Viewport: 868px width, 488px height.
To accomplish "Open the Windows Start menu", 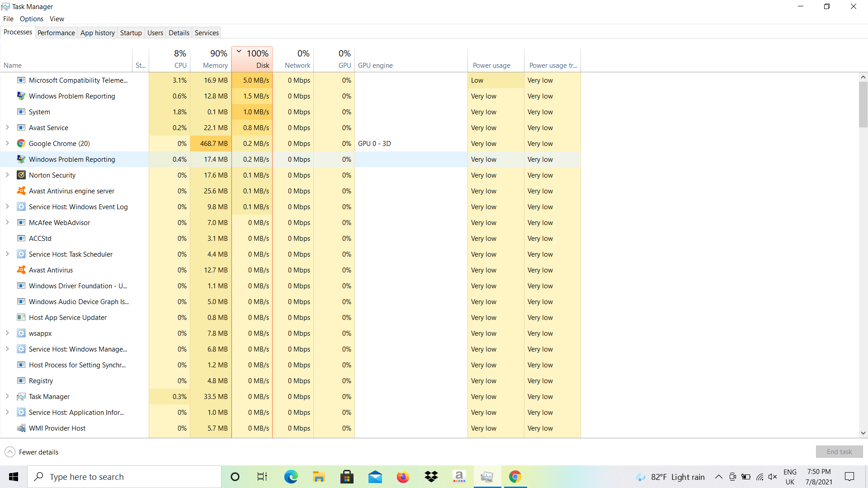I will (14, 477).
